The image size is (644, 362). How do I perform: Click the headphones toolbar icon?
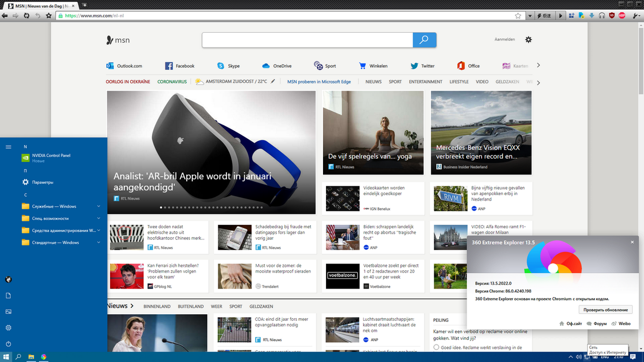click(x=601, y=16)
